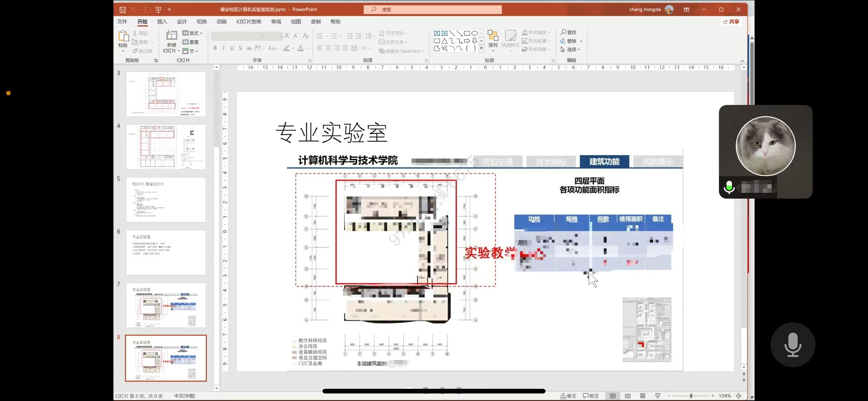Image resolution: width=868 pixels, height=401 pixels.
Task: Click the New Slide (新建幻灯片) icon
Action: point(171,35)
